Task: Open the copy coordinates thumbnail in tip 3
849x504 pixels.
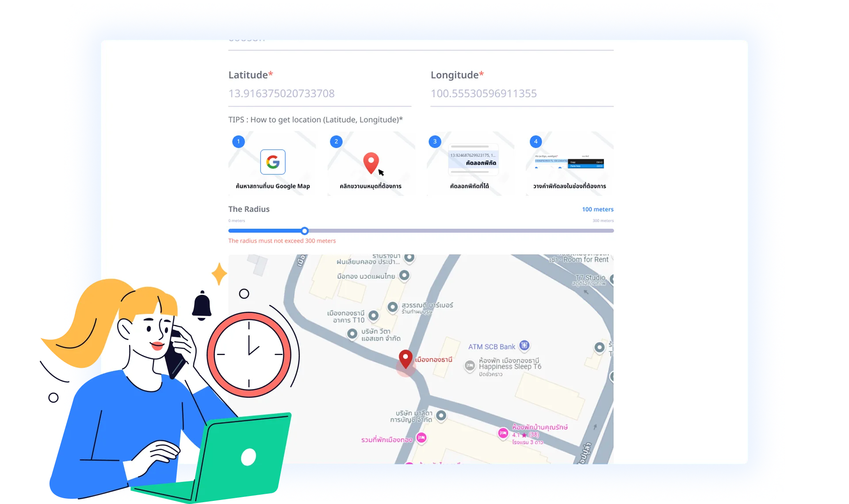Action: [x=473, y=160]
